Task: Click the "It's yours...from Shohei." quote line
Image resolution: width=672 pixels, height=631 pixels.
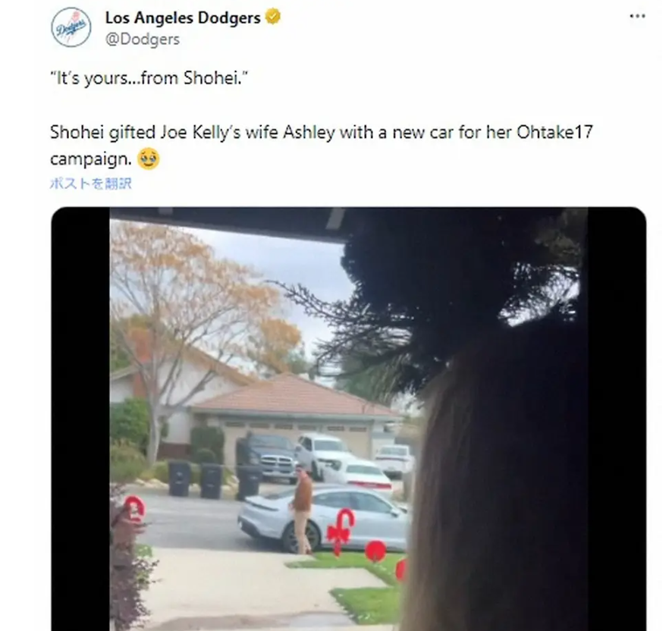Action: [149, 78]
